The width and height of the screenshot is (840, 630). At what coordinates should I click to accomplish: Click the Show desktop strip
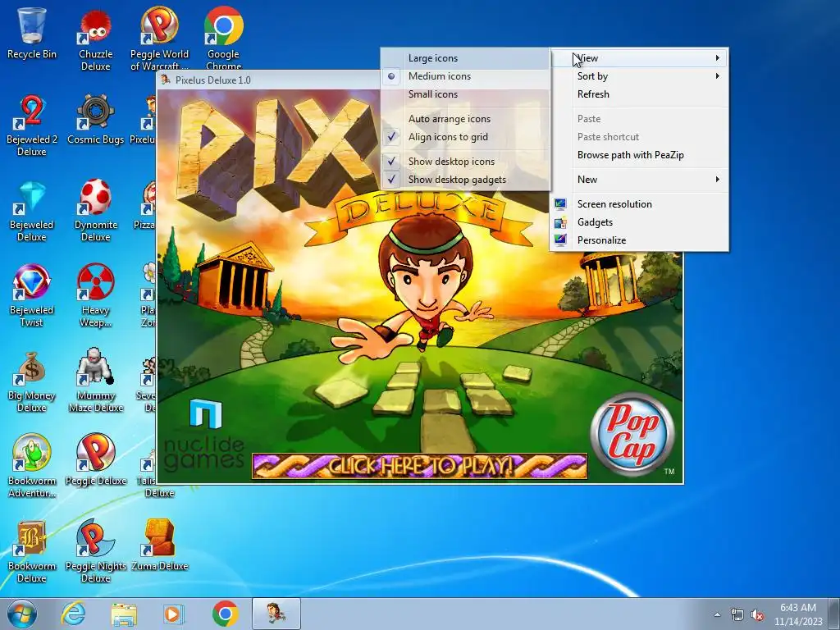click(x=835, y=614)
